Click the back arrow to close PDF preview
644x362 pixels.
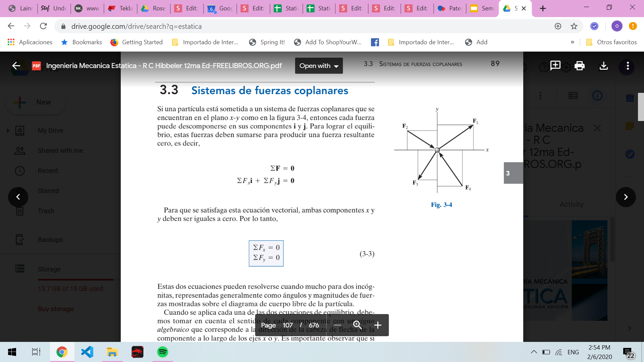[16, 66]
